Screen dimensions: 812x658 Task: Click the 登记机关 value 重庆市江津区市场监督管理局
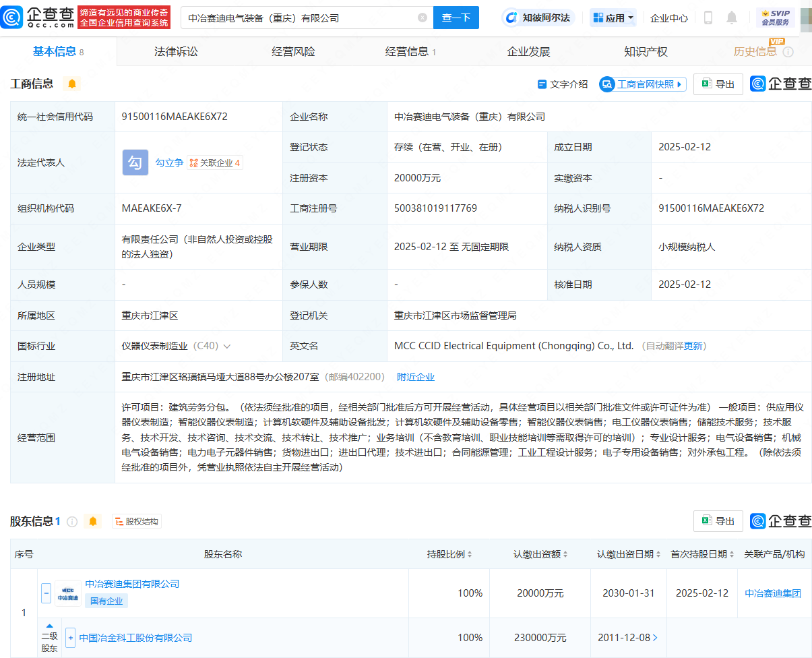(455, 315)
